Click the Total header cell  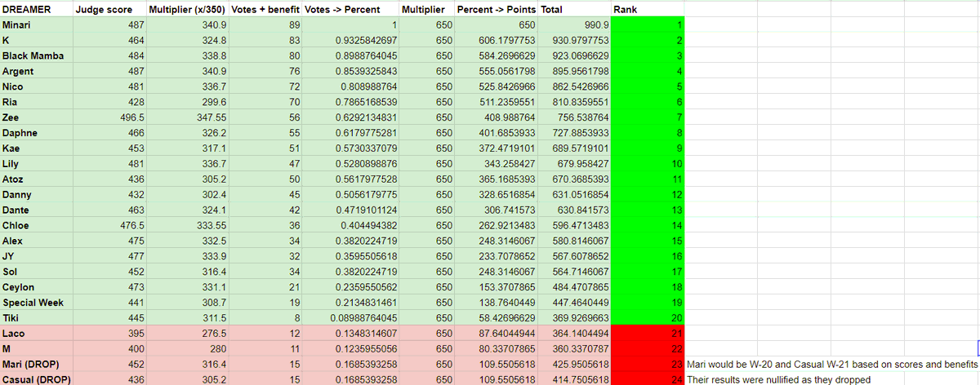574,10
